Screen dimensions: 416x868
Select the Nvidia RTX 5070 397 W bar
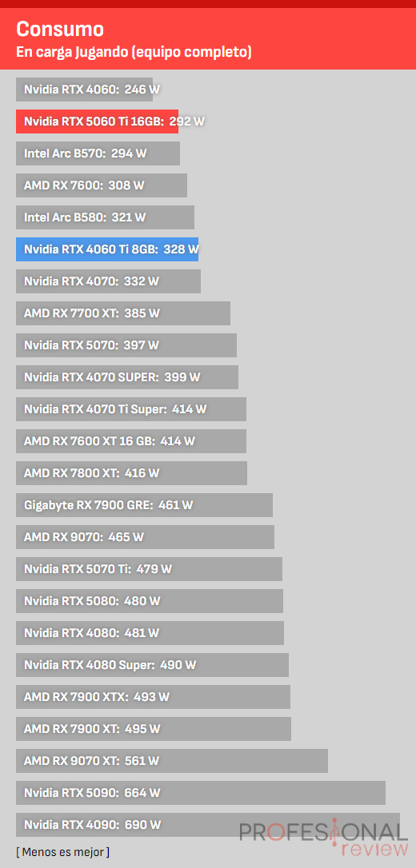(126, 345)
